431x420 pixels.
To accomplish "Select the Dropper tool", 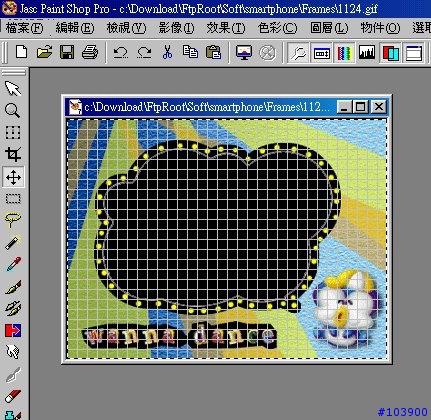I will 14,264.
